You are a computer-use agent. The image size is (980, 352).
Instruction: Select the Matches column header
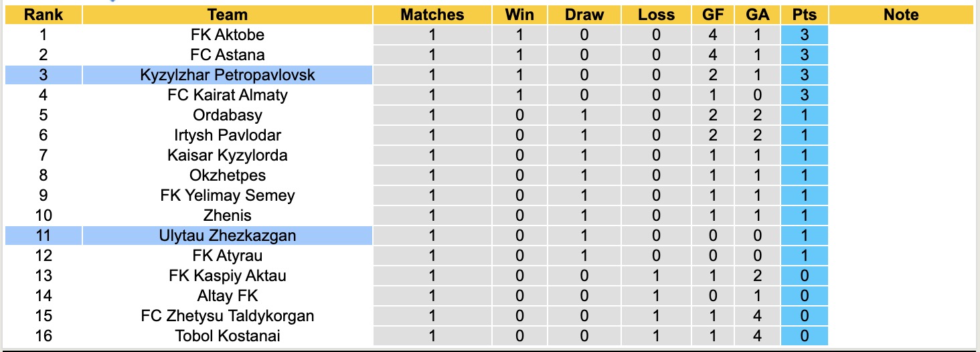(x=432, y=15)
